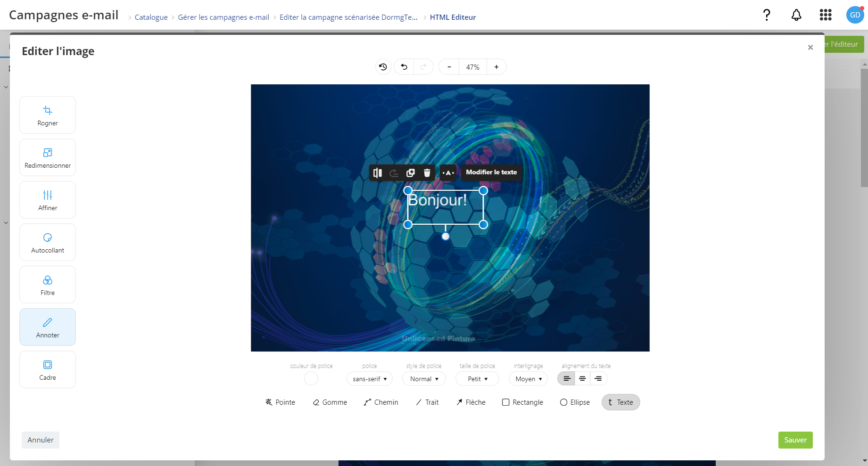Switch to the Filtre tab

pos(48,285)
